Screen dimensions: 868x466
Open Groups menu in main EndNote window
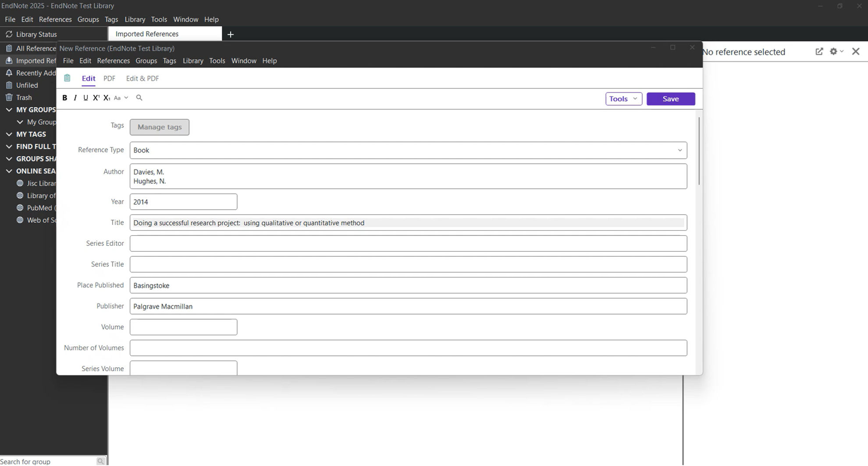tap(88, 19)
